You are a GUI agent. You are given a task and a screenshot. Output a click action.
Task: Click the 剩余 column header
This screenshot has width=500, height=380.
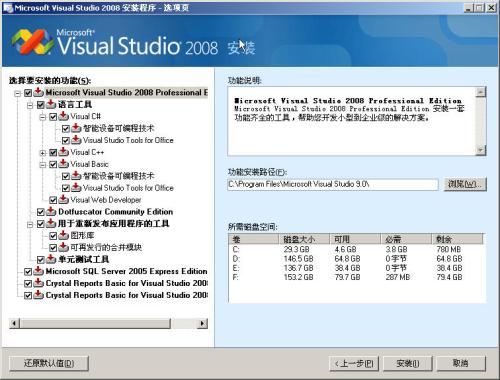(x=457, y=239)
